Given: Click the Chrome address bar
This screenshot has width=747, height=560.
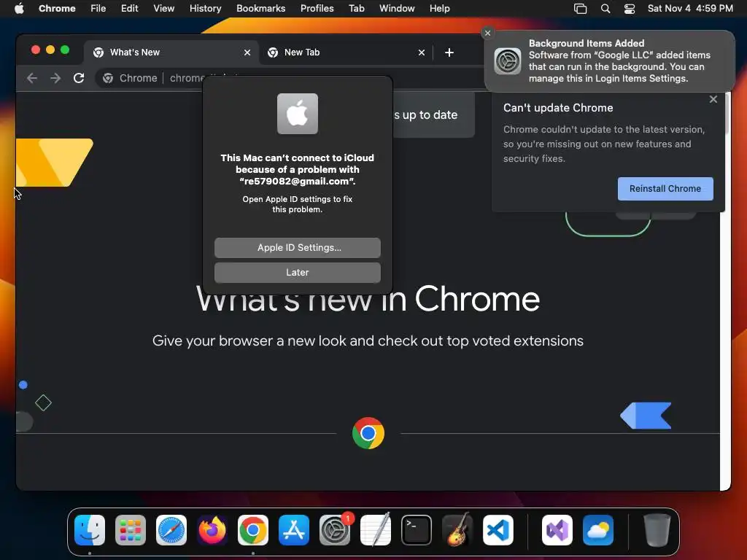Looking at the screenshot, I should pos(290,78).
